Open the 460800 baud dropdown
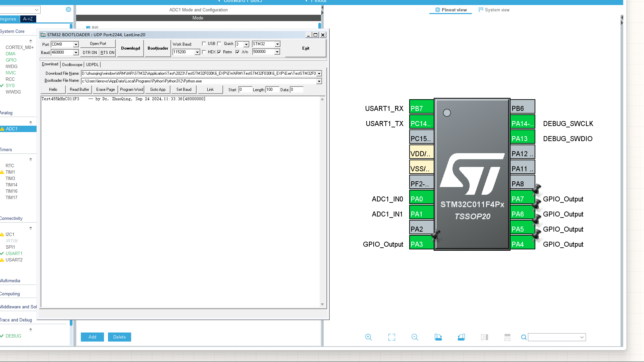The image size is (644, 362). point(76,53)
